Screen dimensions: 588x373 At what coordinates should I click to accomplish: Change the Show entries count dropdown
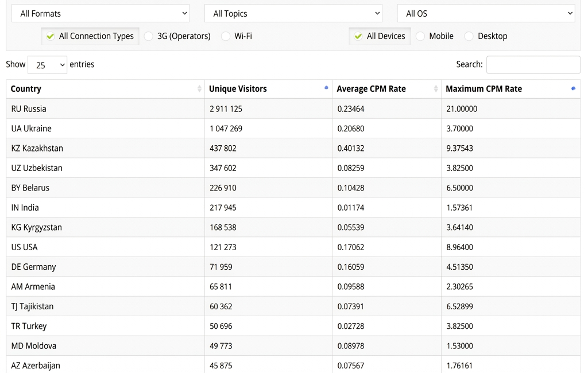47,65
